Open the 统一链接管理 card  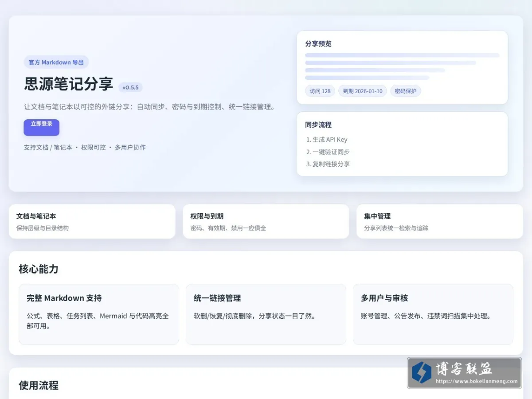tap(266, 314)
